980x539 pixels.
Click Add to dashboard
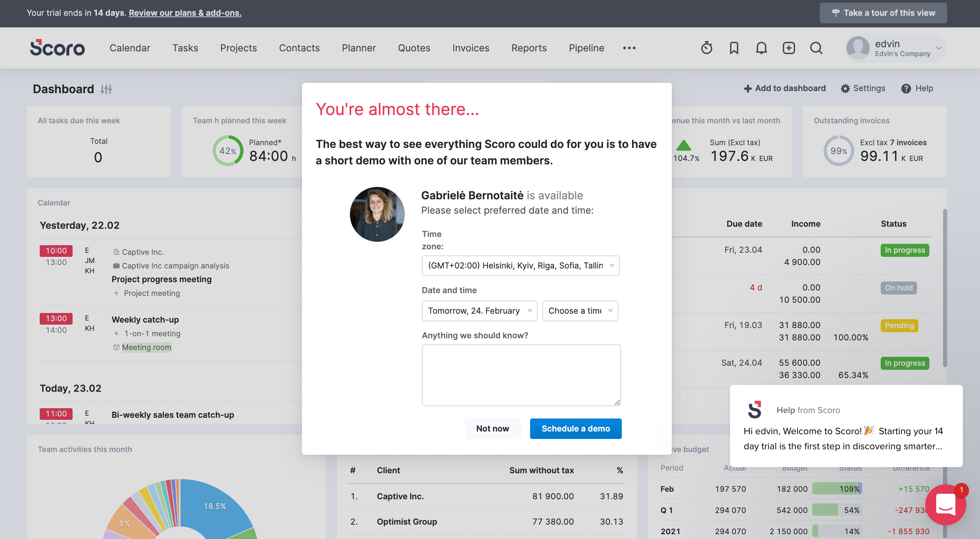785,88
